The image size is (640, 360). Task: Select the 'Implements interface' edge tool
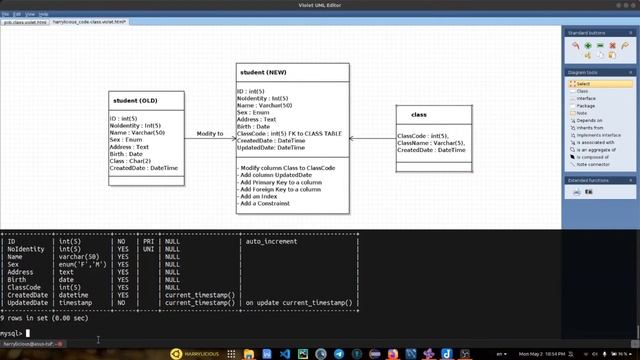click(x=600, y=135)
